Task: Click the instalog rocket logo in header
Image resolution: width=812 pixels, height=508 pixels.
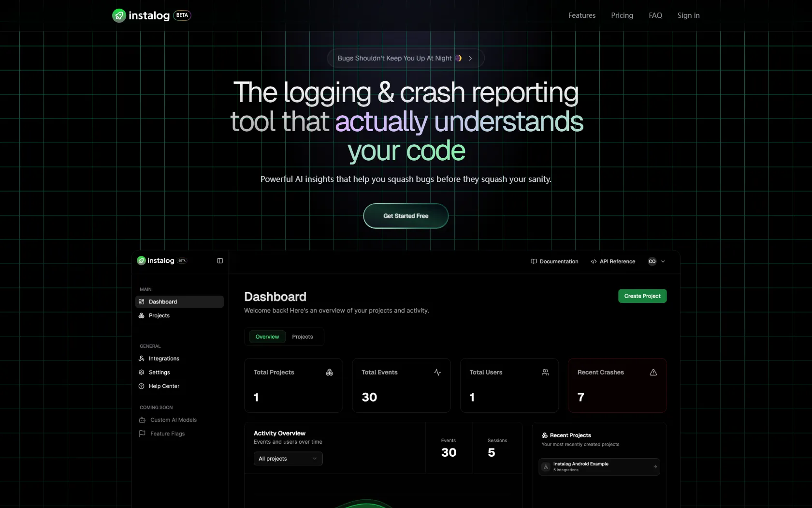Action: (x=119, y=15)
